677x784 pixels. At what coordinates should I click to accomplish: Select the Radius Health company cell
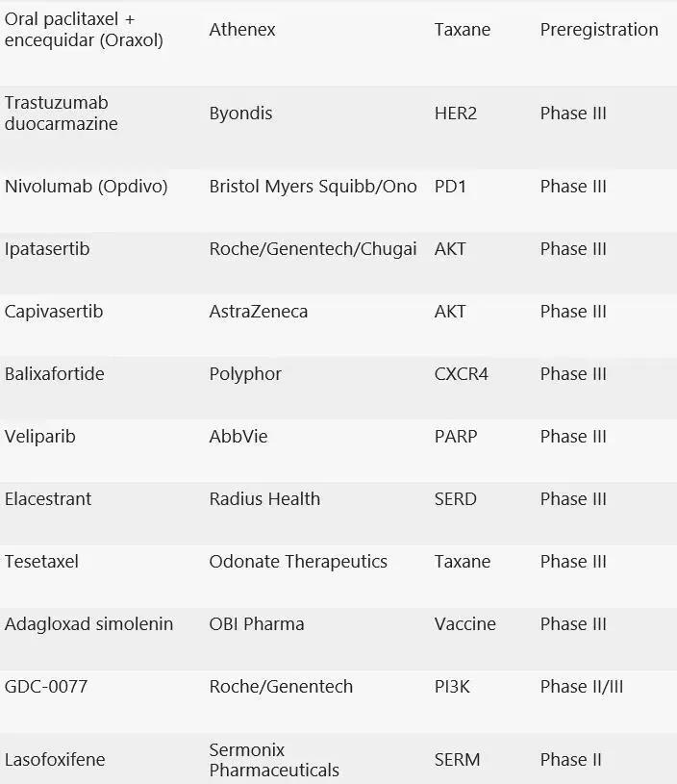[x=264, y=499]
